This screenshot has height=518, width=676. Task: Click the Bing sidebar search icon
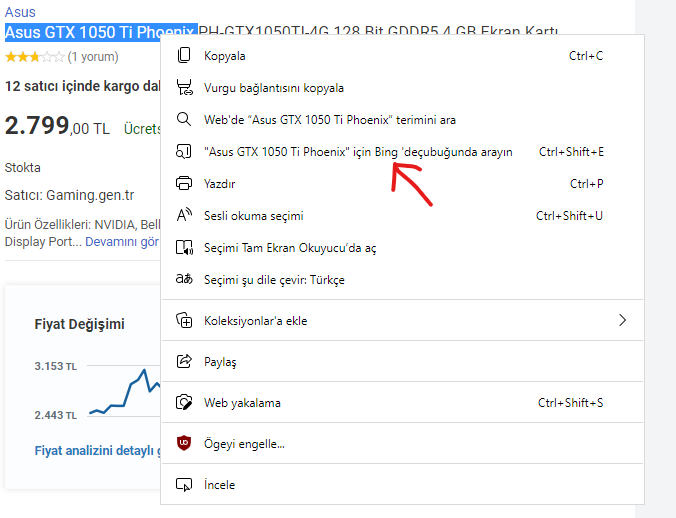tap(184, 151)
